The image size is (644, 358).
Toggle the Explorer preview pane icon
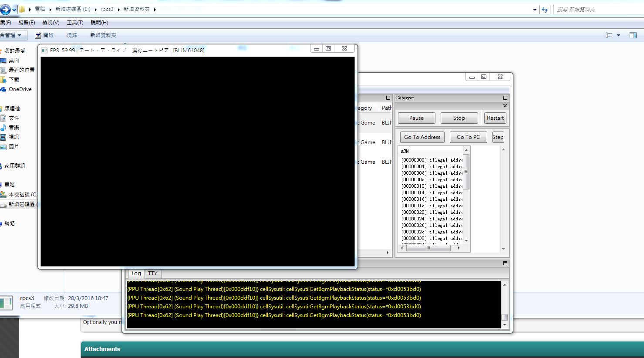[x=633, y=35]
